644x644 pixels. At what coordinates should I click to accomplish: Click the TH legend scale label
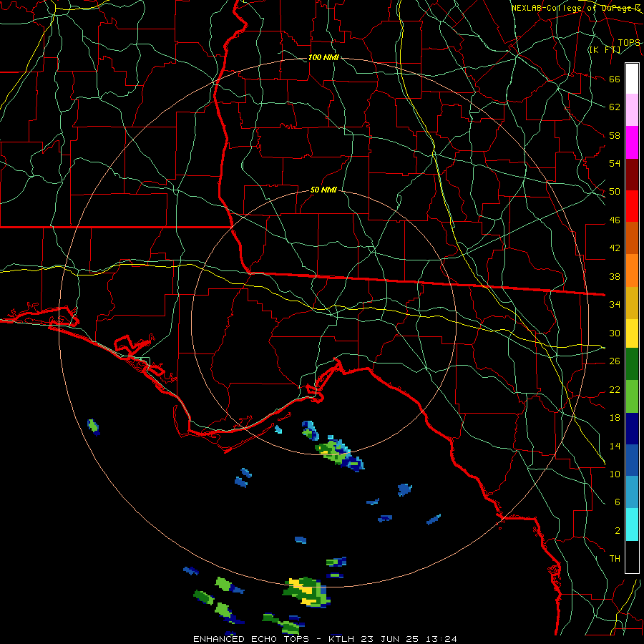click(615, 558)
